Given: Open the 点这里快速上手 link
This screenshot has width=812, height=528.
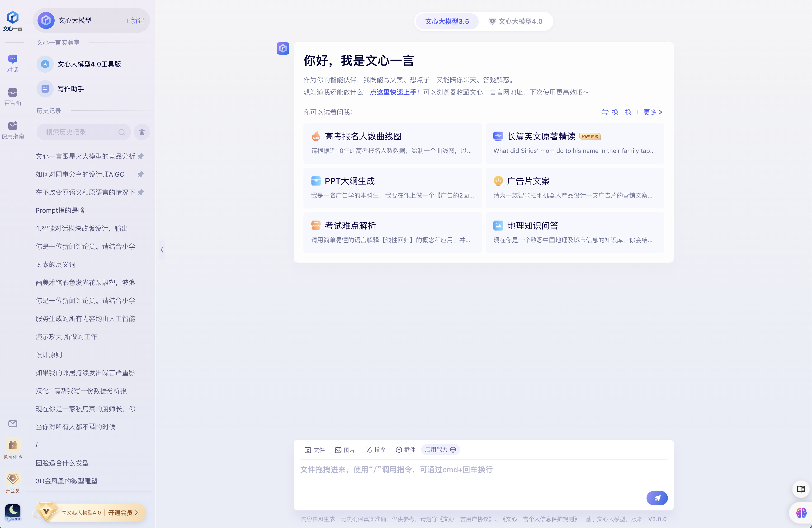Looking at the screenshot, I should (x=394, y=92).
